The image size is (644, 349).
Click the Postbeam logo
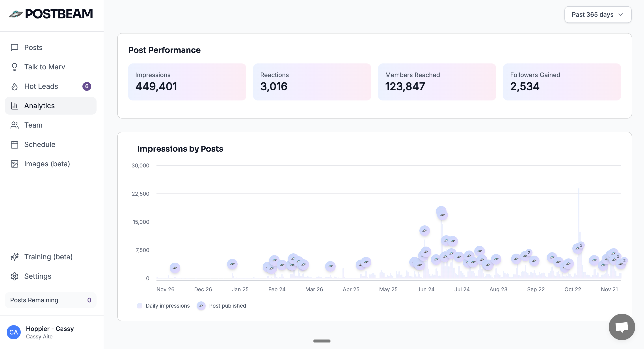pyautogui.click(x=51, y=14)
